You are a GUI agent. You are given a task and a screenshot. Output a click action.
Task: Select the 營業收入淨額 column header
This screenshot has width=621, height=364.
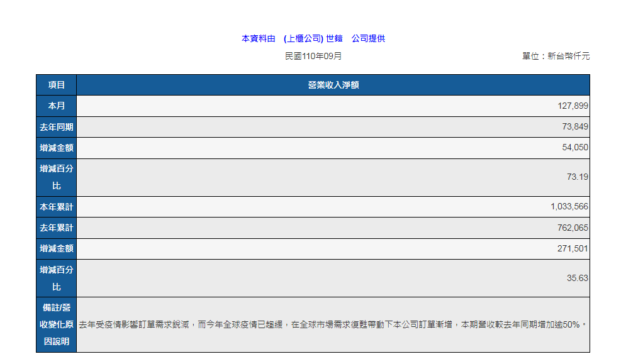333,85
